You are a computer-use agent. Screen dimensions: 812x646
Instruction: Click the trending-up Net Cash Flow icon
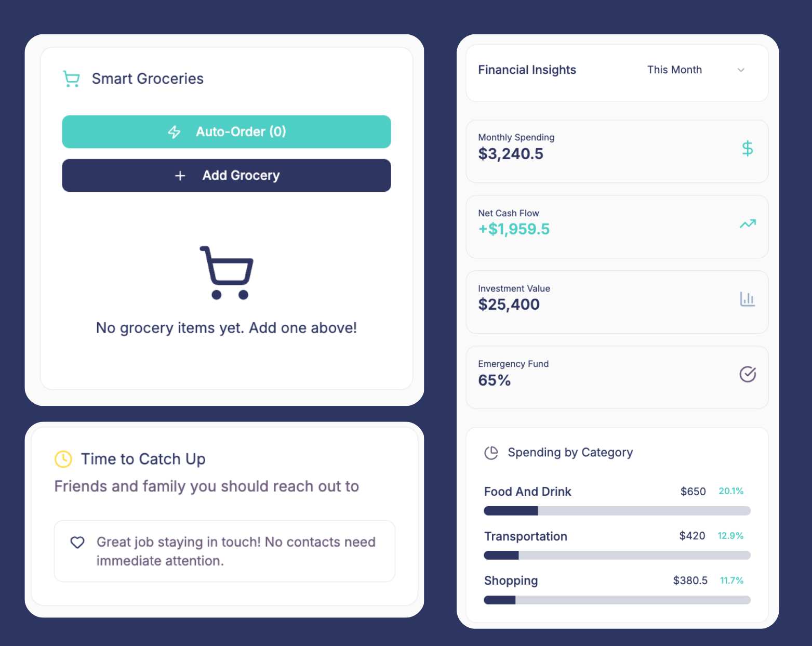(747, 224)
